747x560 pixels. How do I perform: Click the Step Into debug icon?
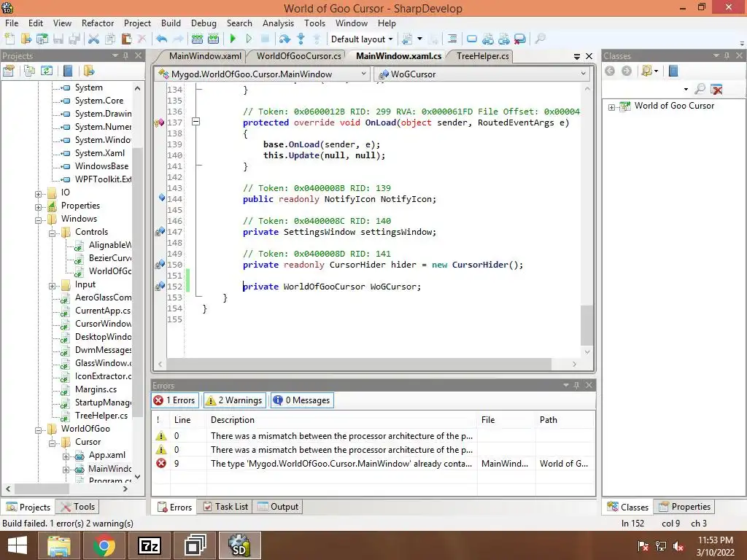(301, 39)
